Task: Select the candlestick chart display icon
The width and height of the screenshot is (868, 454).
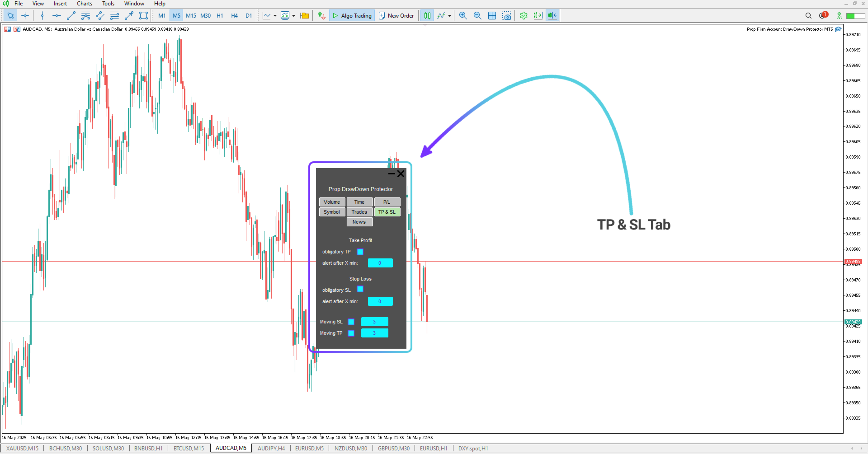Action: point(427,15)
